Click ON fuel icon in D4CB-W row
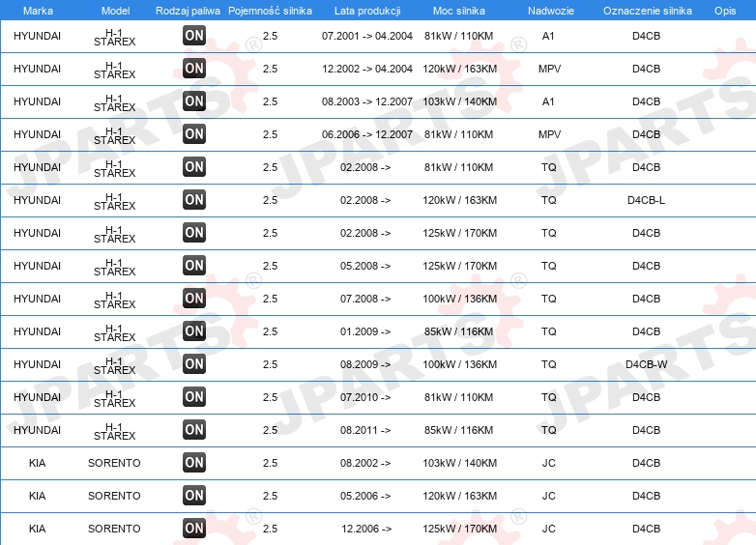This screenshot has height=545, width=756. 194,363
